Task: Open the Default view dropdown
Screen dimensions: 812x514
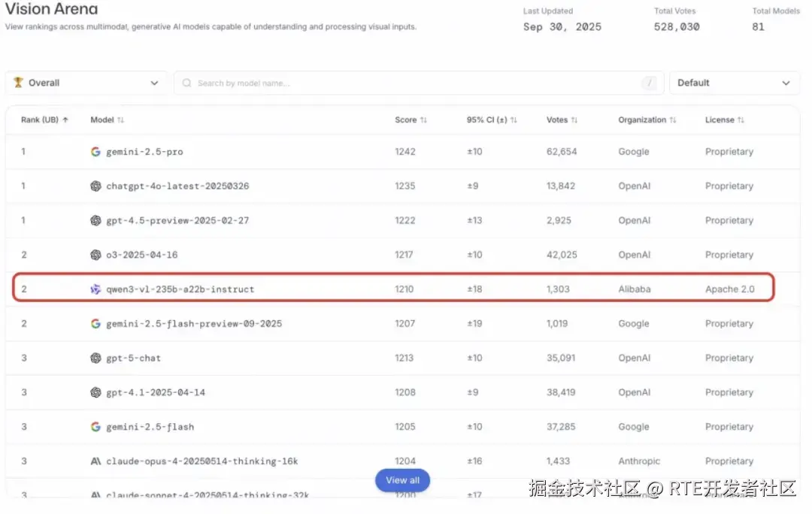Action: pos(734,83)
